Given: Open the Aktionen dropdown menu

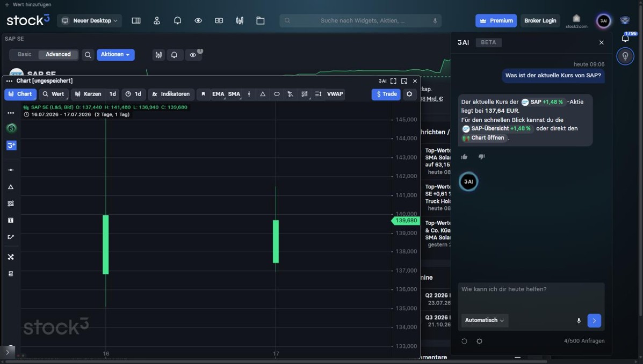Looking at the screenshot, I should [x=115, y=55].
